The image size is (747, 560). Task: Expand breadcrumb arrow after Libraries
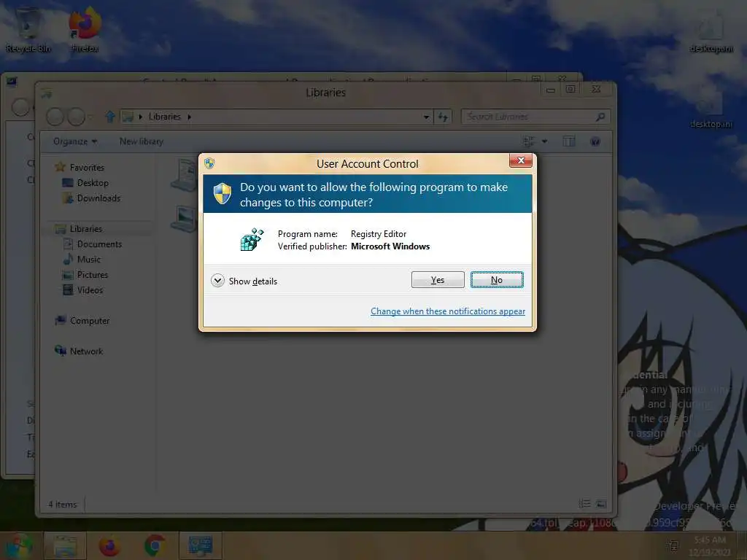[189, 117]
